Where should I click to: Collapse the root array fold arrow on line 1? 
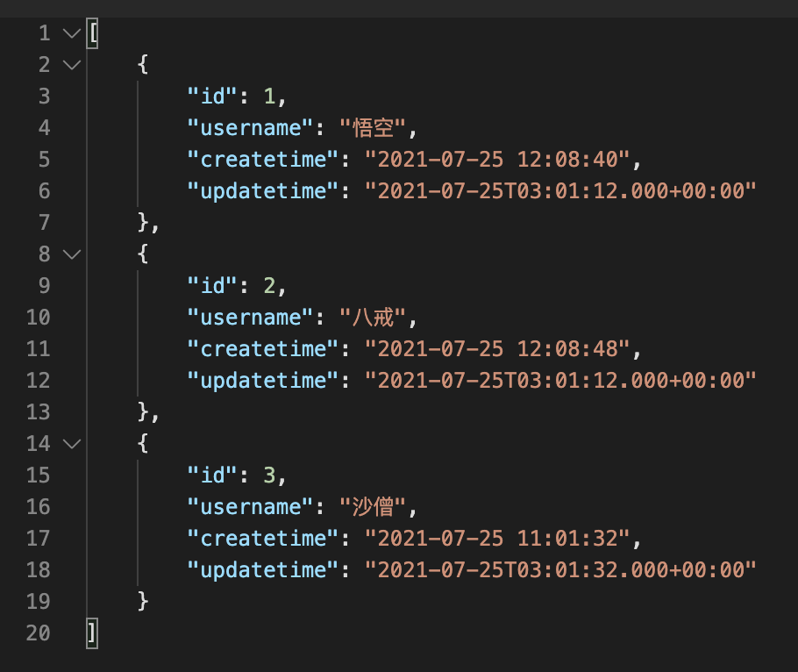tap(71, 33)
